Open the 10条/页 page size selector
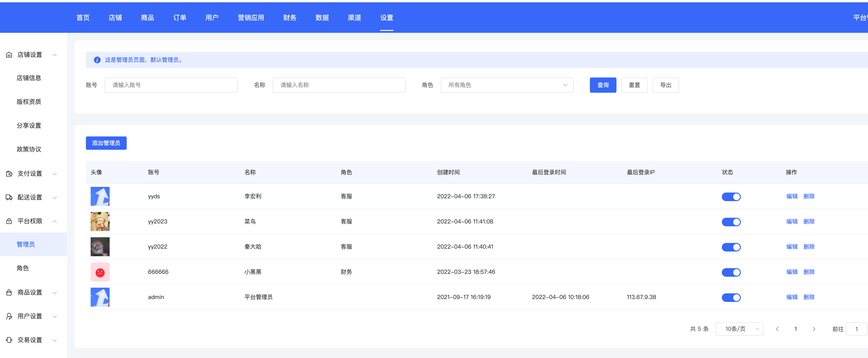Viewport: 868px width, 358px height. (x=739, y=329)
